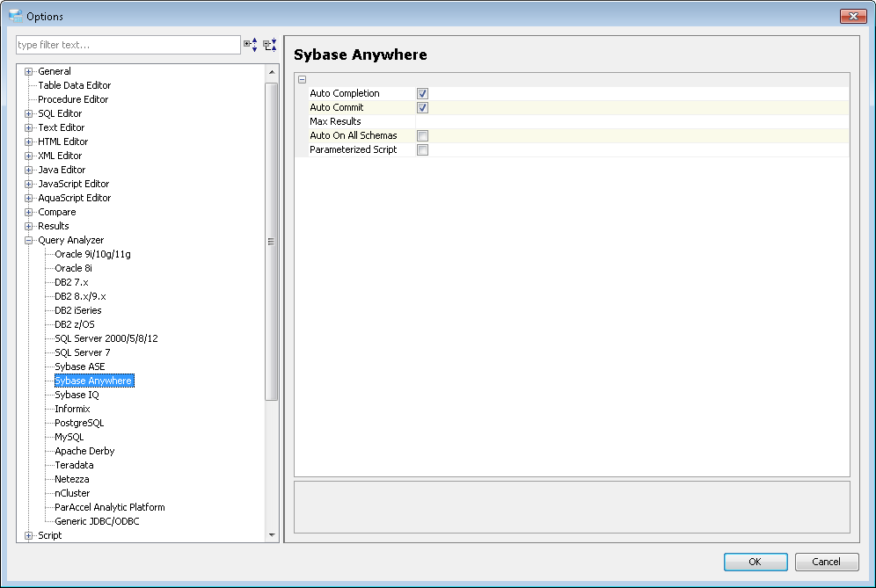Screen dimensions: 876x588
Task: Select DB2 iSeries item
Action: click(78, 310)
